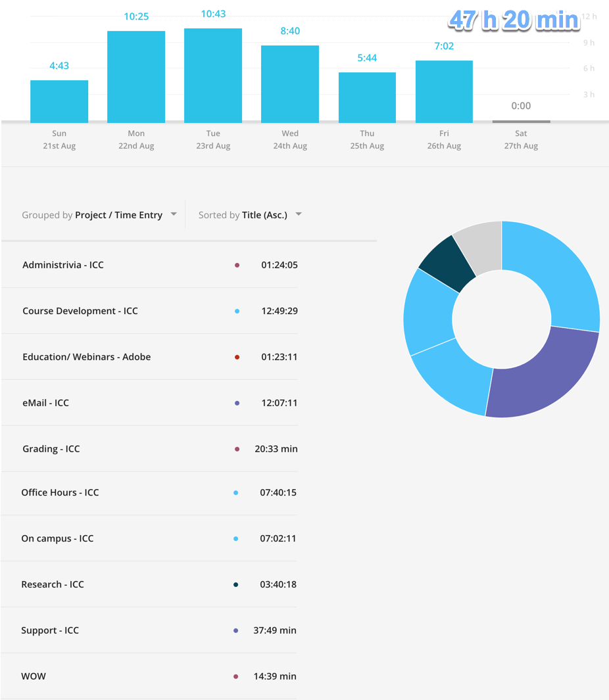
Task: Click the purple color dot for eMail - ICC
Action: click(x=237, y=403)
